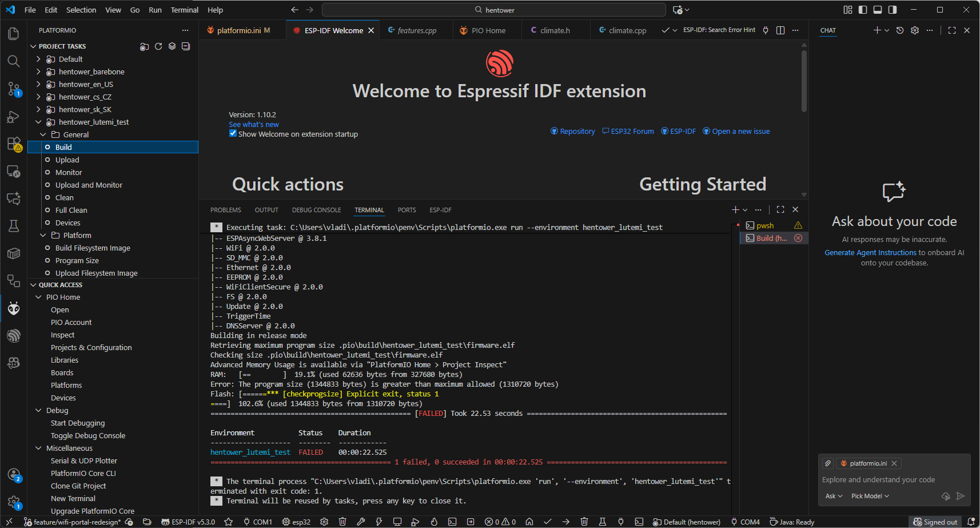Click ESP-IDF: Search Error Hint button
Image resolution: width=980 pixels, height=528 pixels.
coord(719,30)
